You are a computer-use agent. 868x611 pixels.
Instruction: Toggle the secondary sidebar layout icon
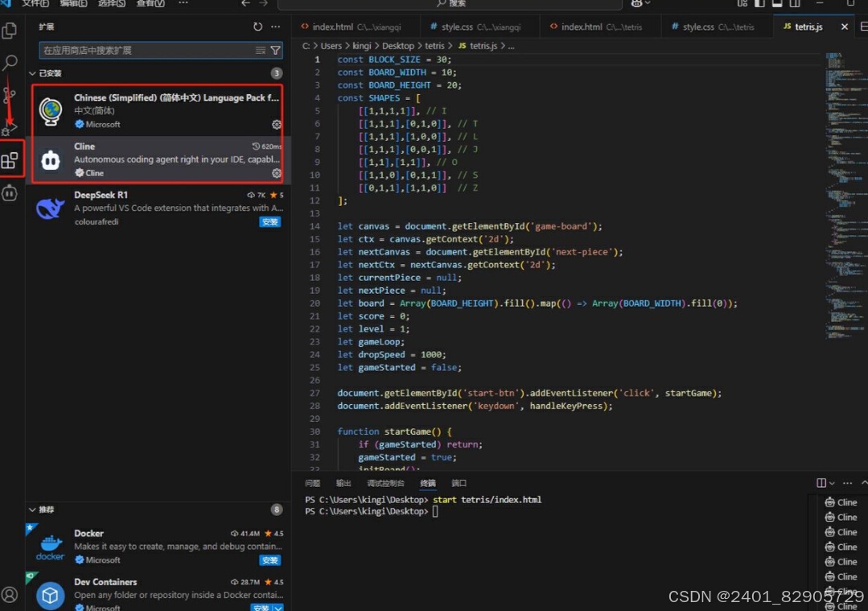[x=795, y=3]
